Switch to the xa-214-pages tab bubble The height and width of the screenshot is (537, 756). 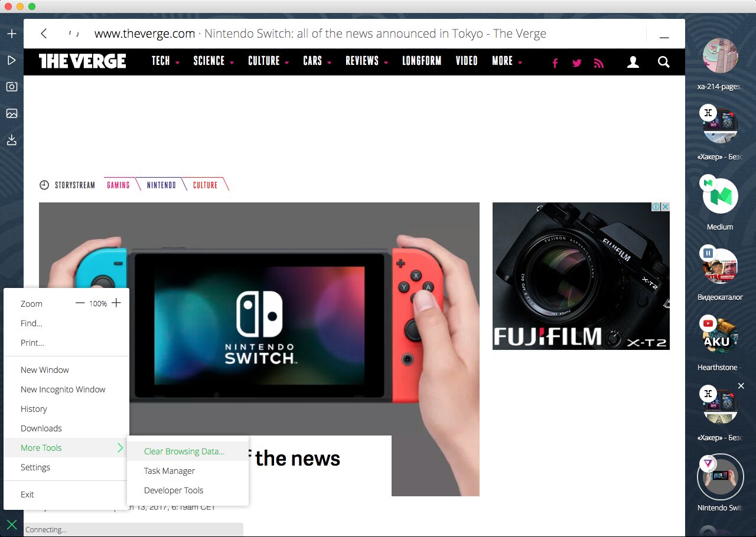coord(720,57)
